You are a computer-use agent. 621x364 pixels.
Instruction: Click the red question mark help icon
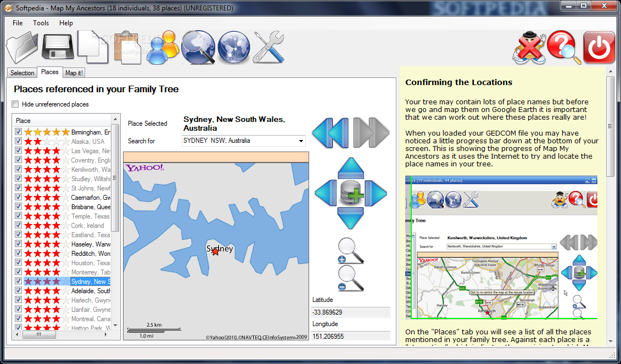pyautogui.click(x=564, y=48)
